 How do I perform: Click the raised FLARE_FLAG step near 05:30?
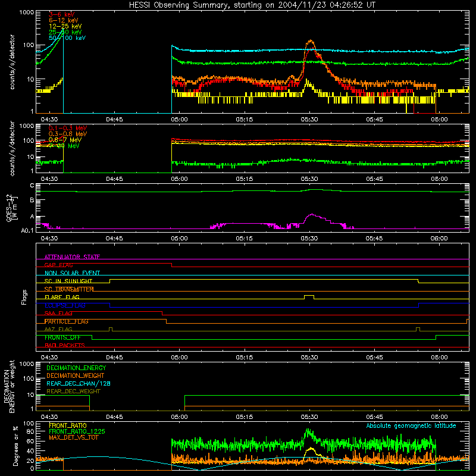309,296
